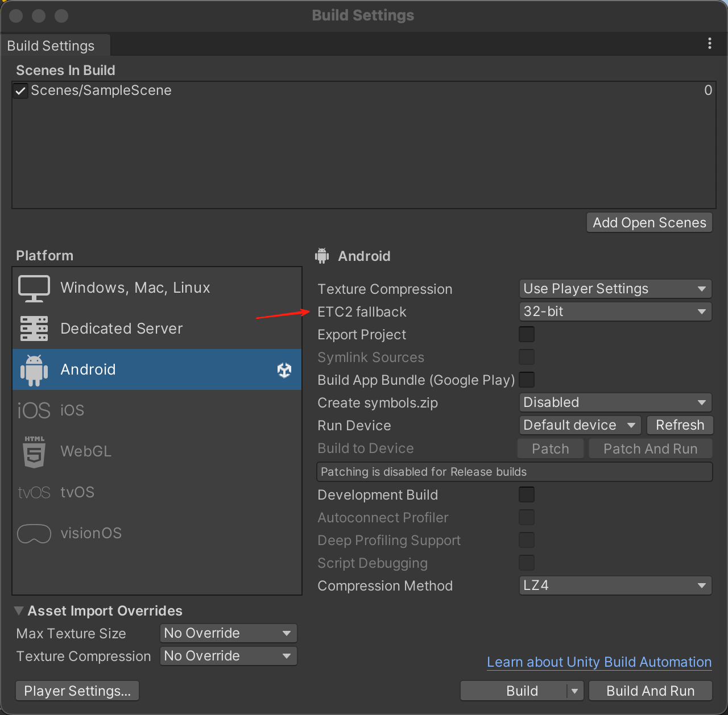
Task: Click the Windows, Mac, Linux monitor icon
Action: pyautogui.click(x=34, y=288)
